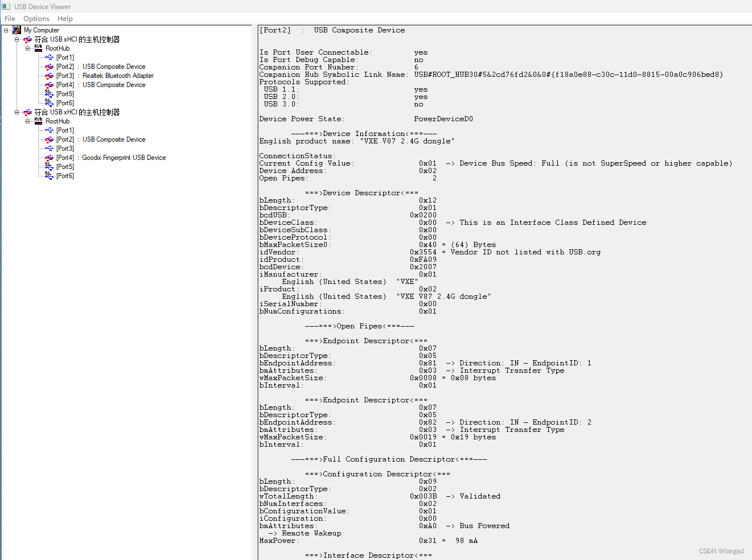Open the Options menu
The image size is (752, 560).
(36, 19)
